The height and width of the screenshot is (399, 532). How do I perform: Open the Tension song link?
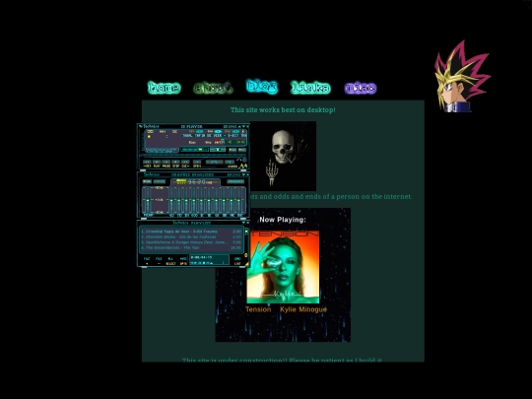(258, 309)
